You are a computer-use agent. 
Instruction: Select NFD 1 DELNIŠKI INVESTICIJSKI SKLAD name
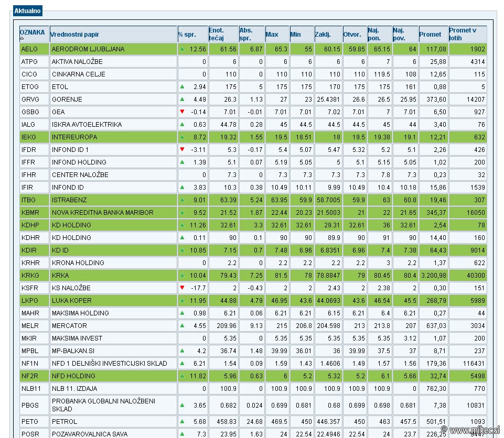[109, 363]
